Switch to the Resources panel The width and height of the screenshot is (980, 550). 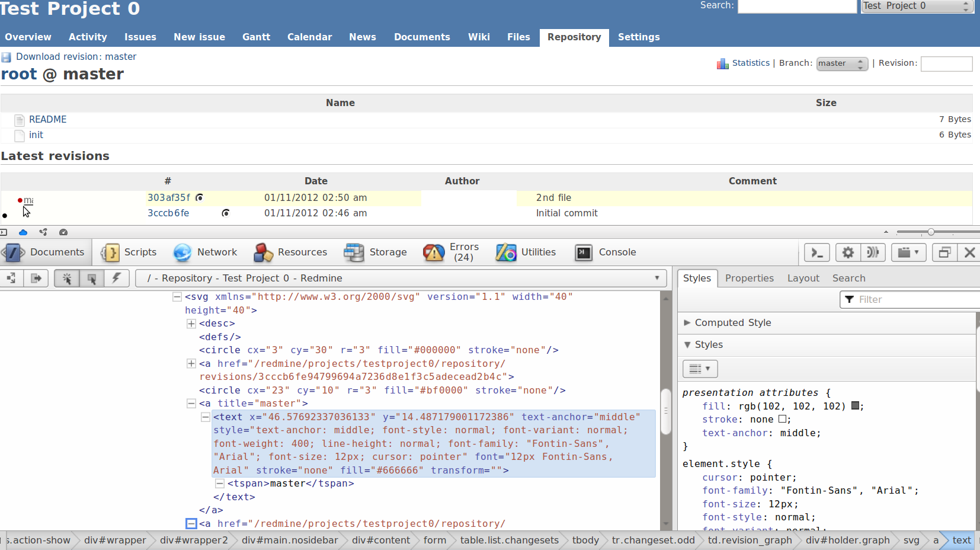point(290,252)
